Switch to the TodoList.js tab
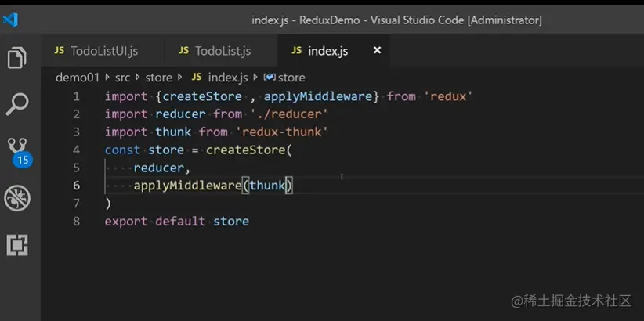 (x=223, y=51)
